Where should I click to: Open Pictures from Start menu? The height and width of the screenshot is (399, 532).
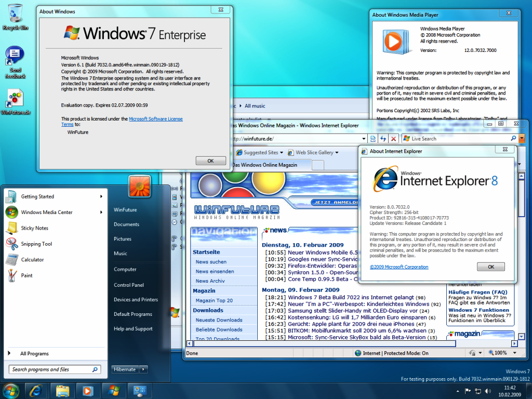click(123, 239)
